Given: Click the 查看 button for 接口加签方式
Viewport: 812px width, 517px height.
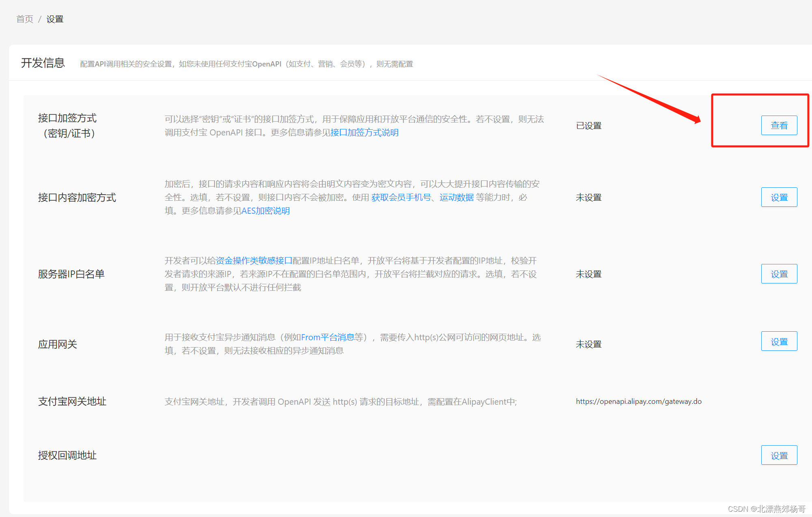Looking at the screenshot, I should click(x=779, y=125).
